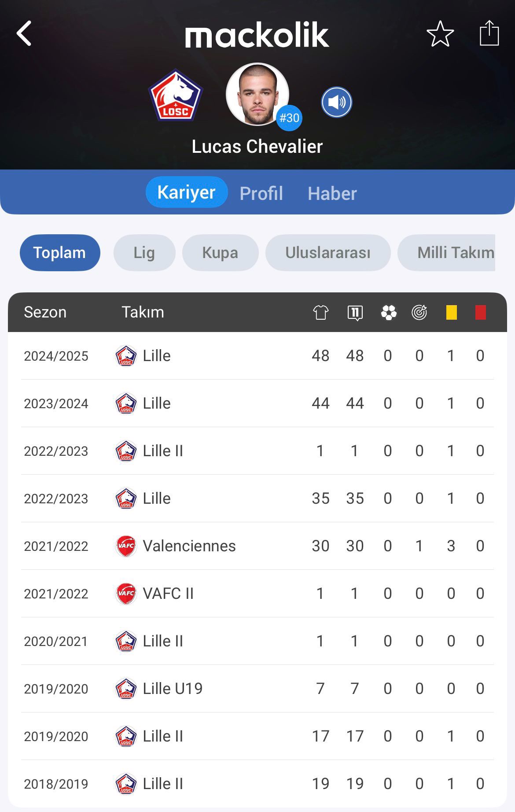
Task: Open Lucas Chevalier's profile photo
Action: (x=257, y=94)
